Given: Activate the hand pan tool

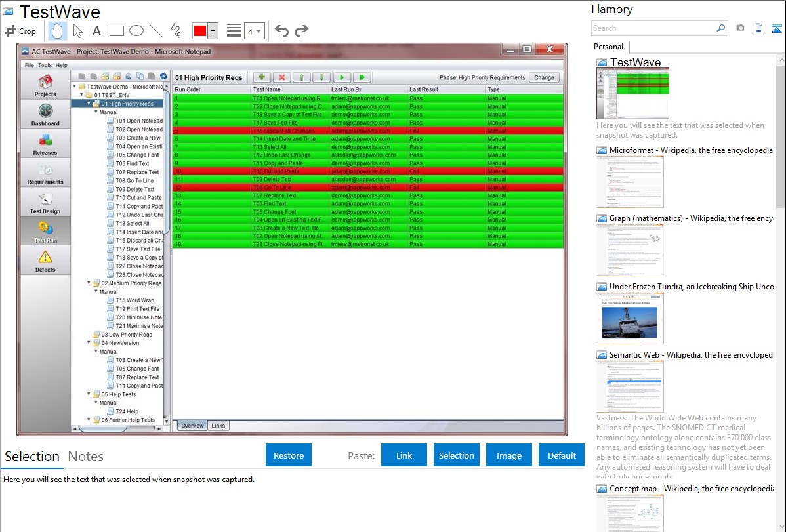Looking at the screenshot, I should [x=58, y=31].
